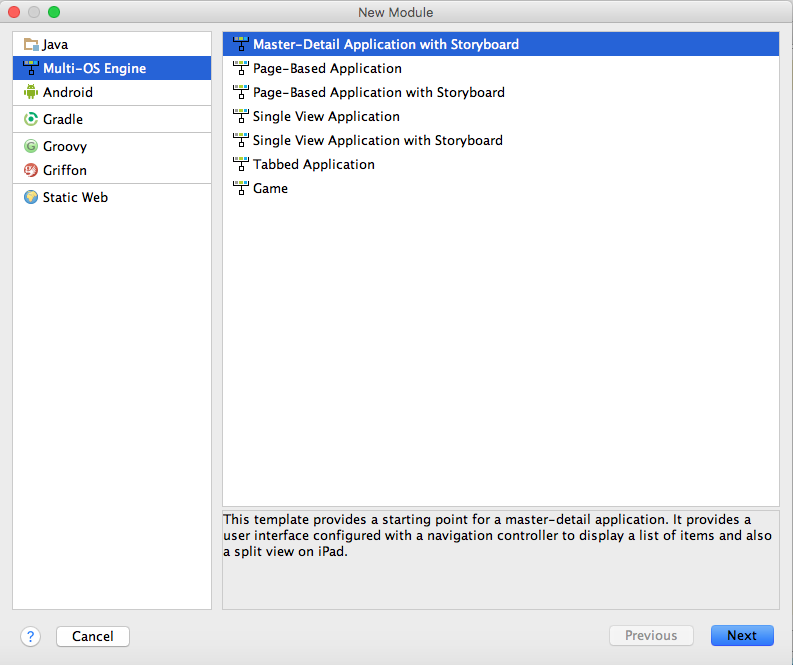The width and height of the screenshot is (793, 665).
Task: Open help with the question mark button
Action: click(x=30, y=636)
